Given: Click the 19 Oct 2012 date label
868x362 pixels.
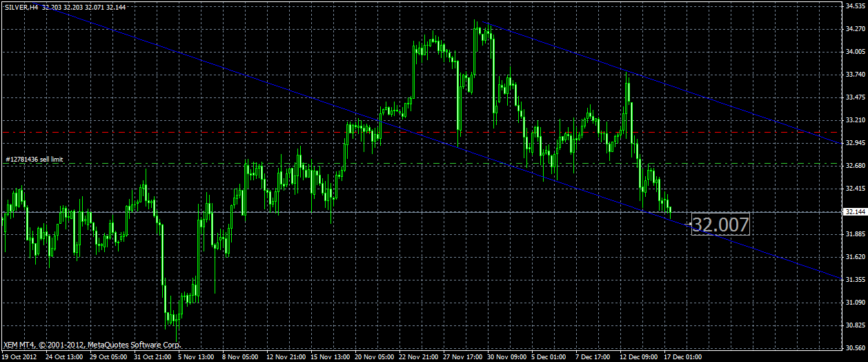Looking at the screenshot, I should click(20, 357).
